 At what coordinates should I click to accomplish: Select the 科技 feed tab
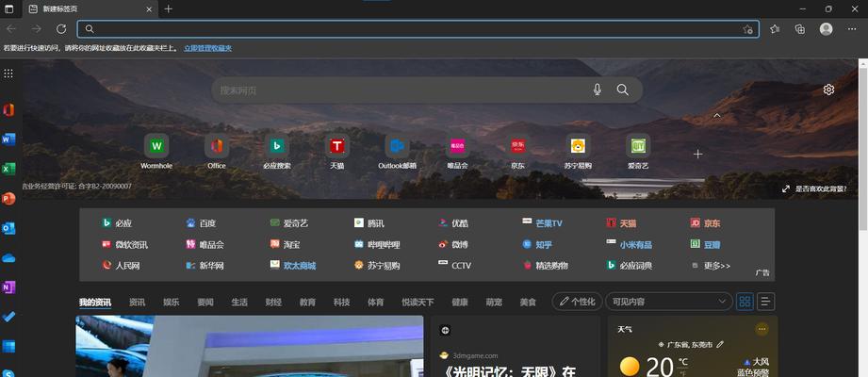point(341,303)
